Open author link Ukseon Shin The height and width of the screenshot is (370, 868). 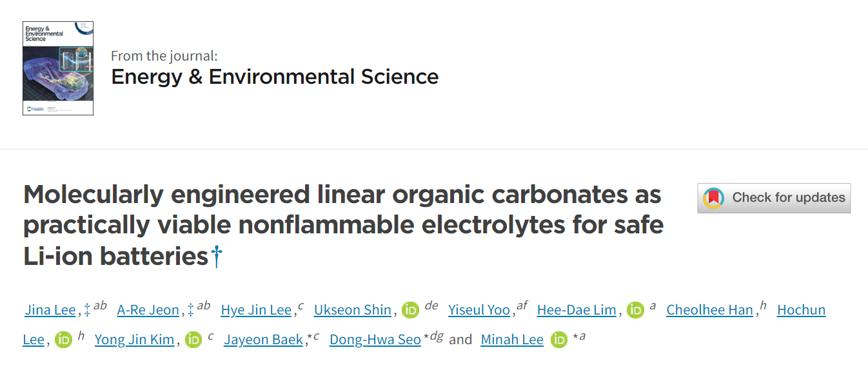[353, 310]
